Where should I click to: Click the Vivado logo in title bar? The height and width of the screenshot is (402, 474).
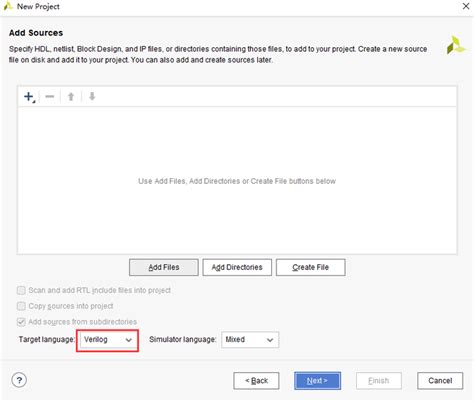point(8,6)
